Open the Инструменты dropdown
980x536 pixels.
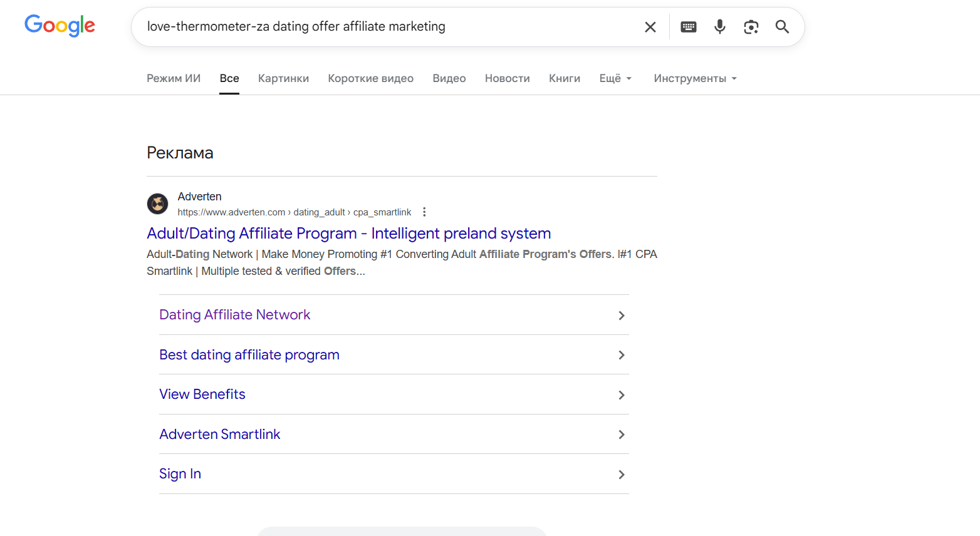tap(695, 78)
